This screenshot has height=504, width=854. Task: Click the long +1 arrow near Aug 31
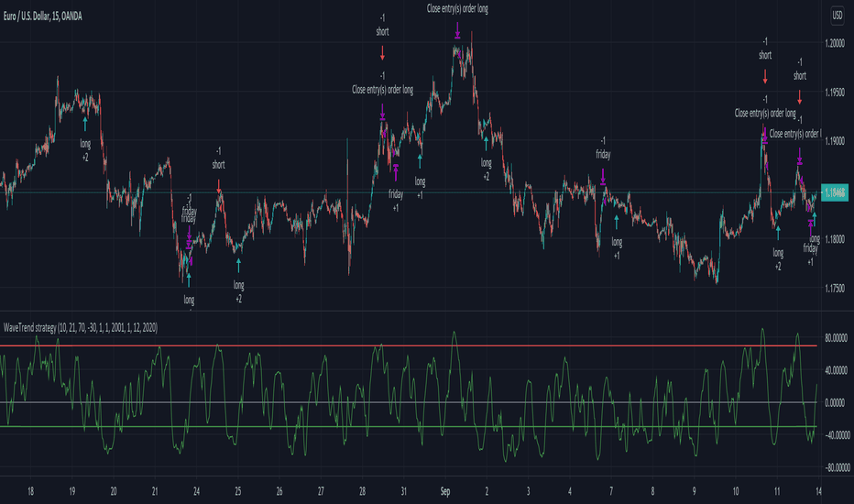click(420, 160)
